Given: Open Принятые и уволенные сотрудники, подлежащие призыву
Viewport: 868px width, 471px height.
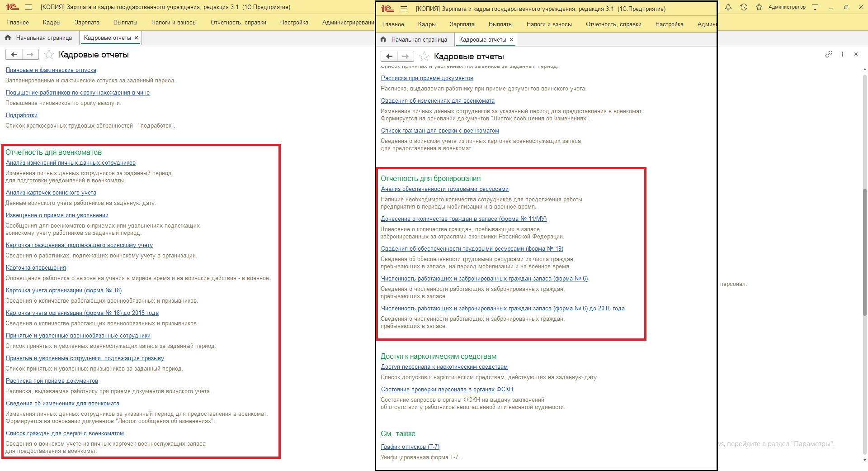Looking at the screenshot, I should (85, 358).
